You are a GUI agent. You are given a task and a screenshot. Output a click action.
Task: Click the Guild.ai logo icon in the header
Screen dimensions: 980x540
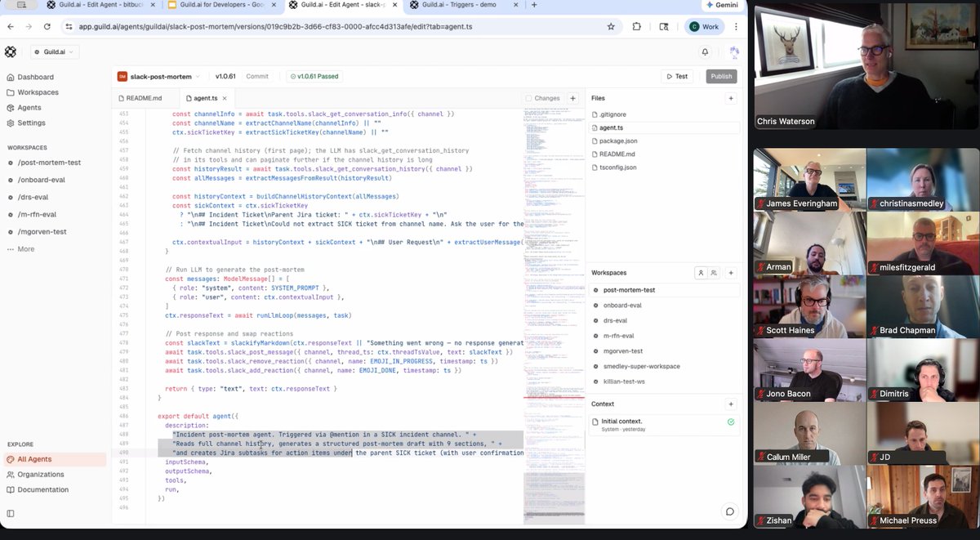[x=11, y=51]
